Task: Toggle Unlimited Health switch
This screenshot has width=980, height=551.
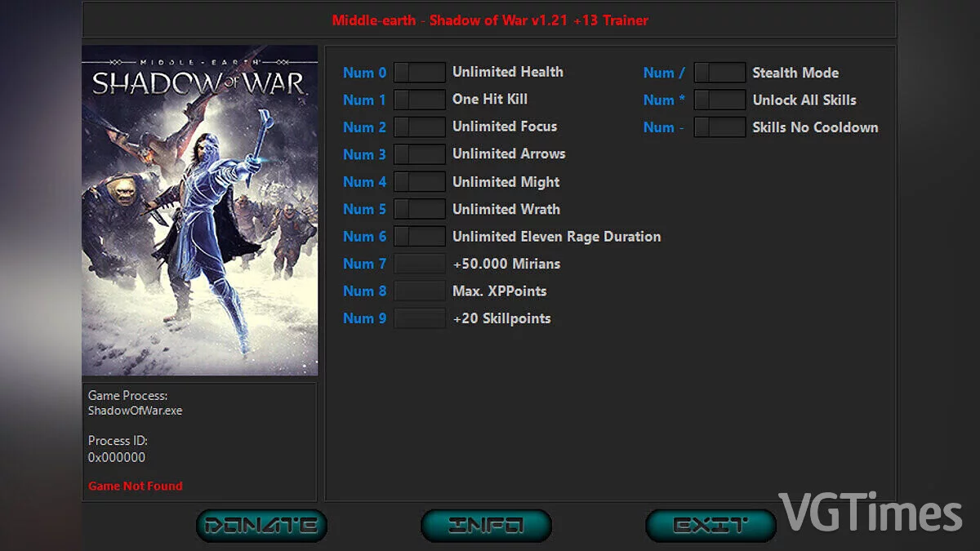Action: coord(419,73)
